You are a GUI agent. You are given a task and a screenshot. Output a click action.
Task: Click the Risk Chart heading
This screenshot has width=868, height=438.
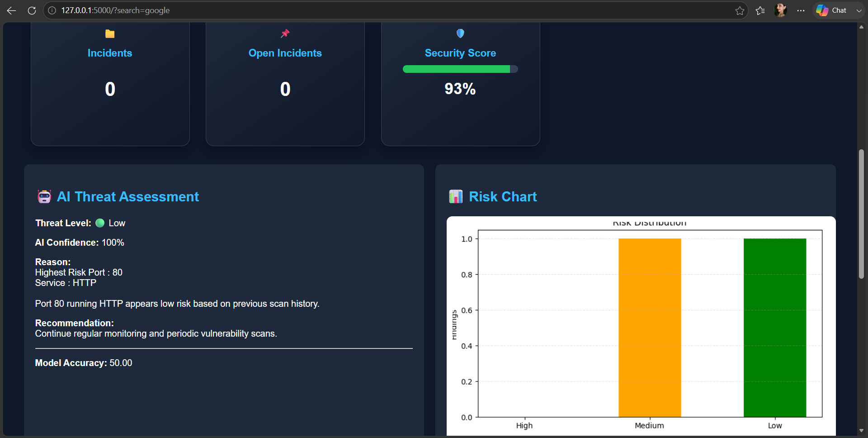pos(503,196)
